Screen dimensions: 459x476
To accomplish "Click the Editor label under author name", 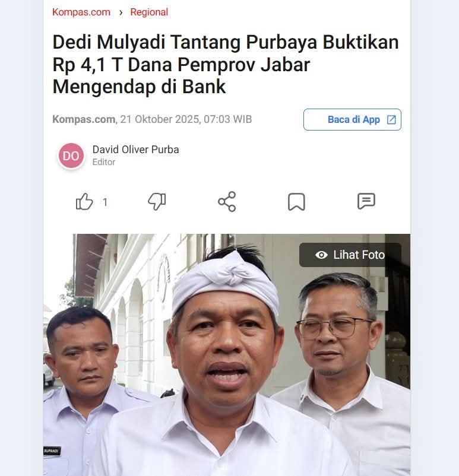I will click(x=103, y=162).
